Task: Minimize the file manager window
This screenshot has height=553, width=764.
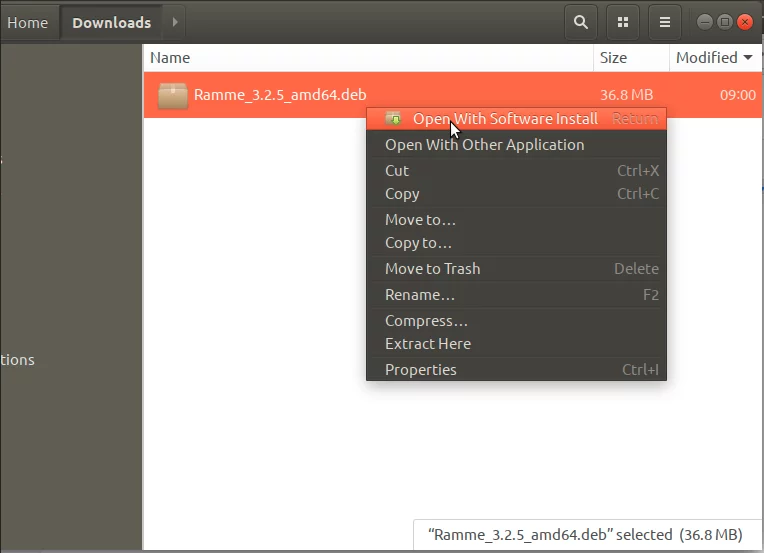Action: (705, 22)
